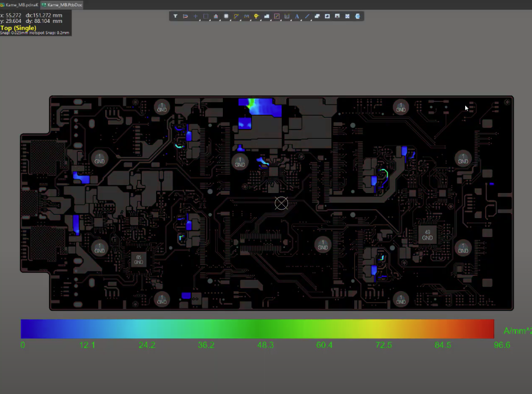532x394 pixels.
Task: Click the Align Objects bar-chart icon
Action: click(x=216, y=17)
